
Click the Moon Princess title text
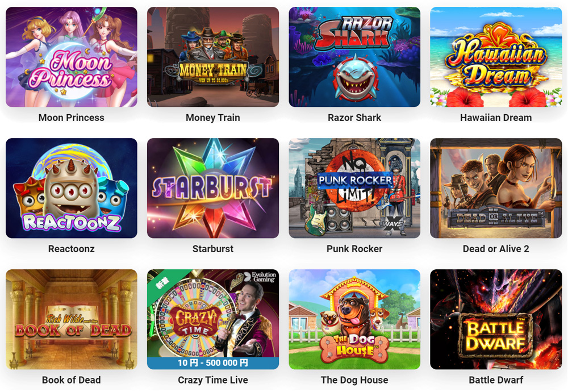pos(72,118)
